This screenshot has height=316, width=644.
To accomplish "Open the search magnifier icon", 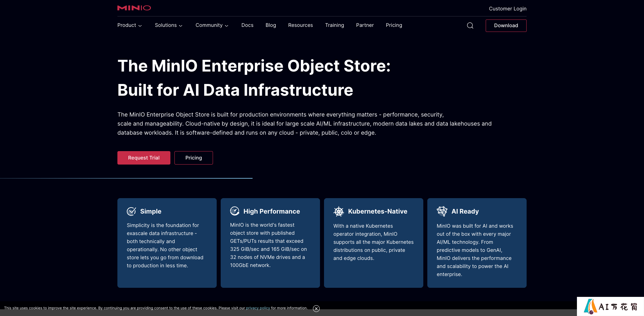I will pyautogui.click(x=470, y=26).
